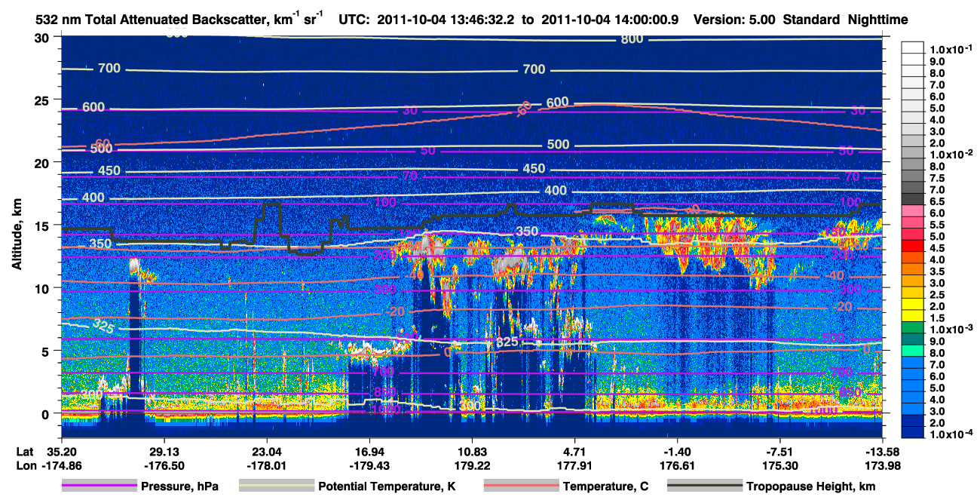
Task: Select latitude value 29.13
Action: coord(164,451)
